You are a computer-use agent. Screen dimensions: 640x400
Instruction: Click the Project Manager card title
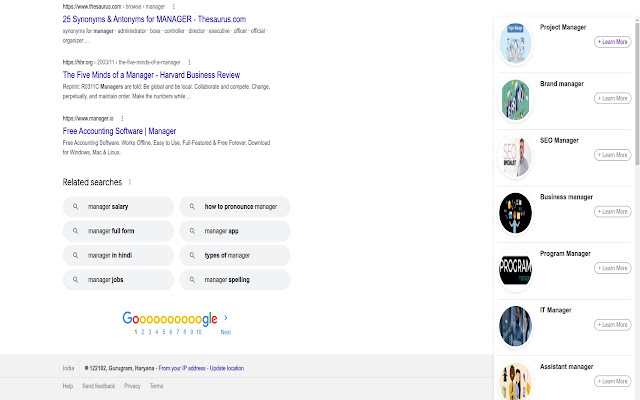[x=563, y=27]
